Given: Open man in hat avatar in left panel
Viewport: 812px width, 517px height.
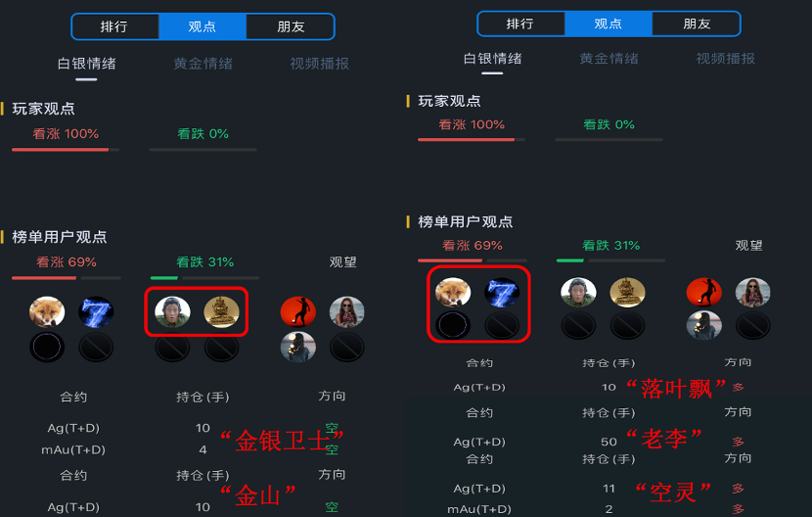Looking at the screenshot, I should point(172,312).
